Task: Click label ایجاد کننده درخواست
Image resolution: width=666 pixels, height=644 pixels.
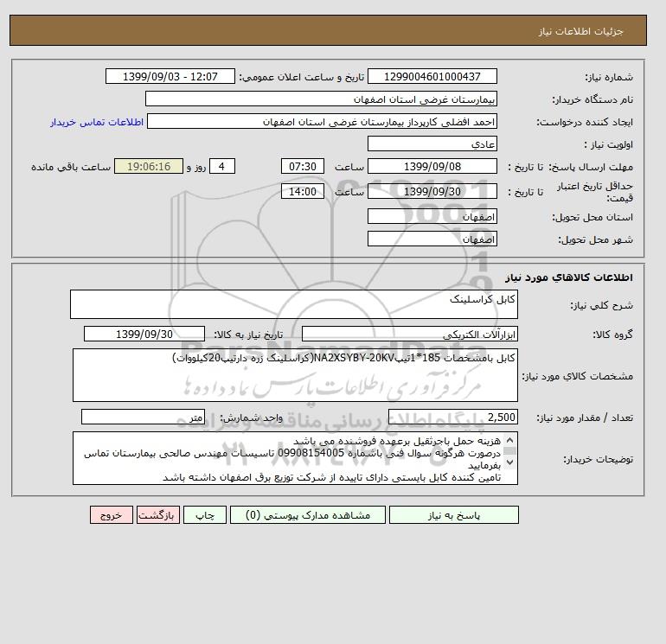Action: (x=585, y=122)
